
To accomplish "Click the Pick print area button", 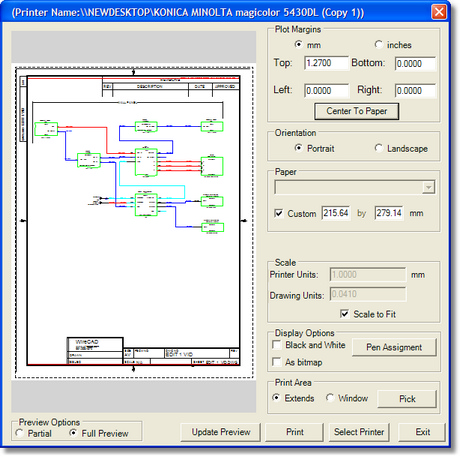I will click(x=407, y=399).
